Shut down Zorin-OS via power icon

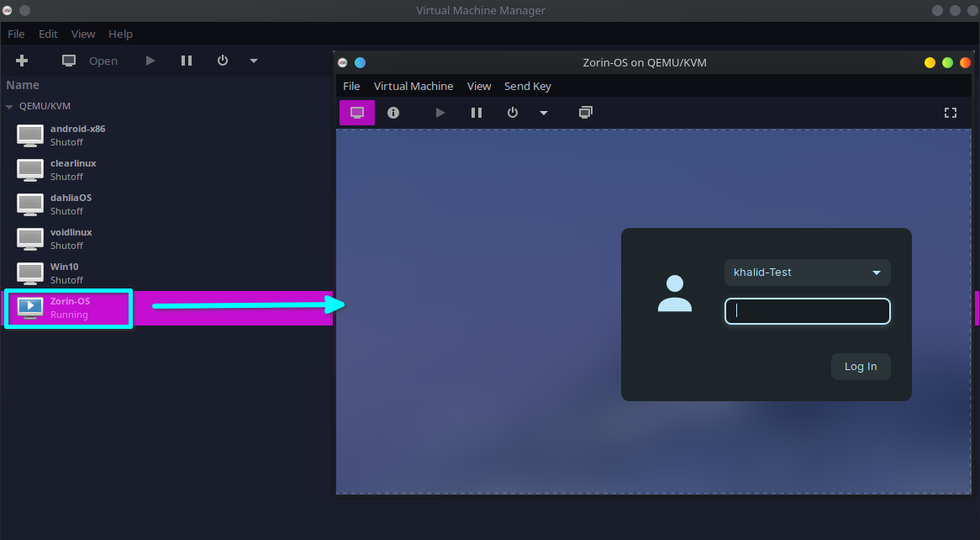pyautogui.click(x=513, y=113)
